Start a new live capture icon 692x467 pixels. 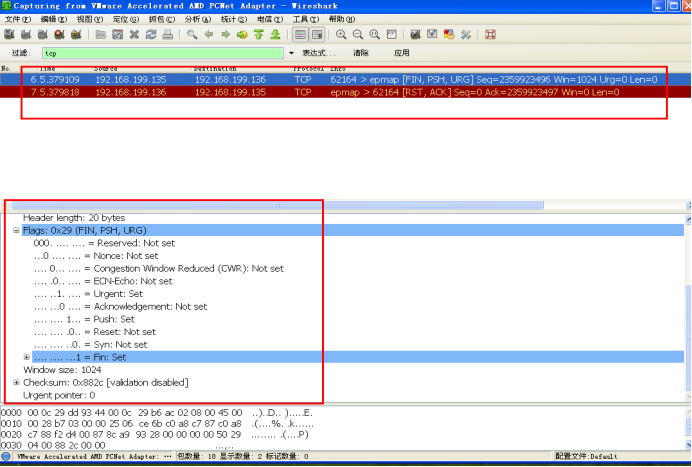point(42,34)
